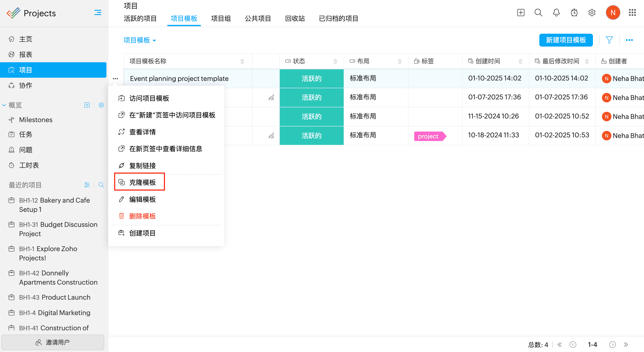Expand the 项目模板 view dropdown
The image size is (644, 352).
tap(140, 40)
